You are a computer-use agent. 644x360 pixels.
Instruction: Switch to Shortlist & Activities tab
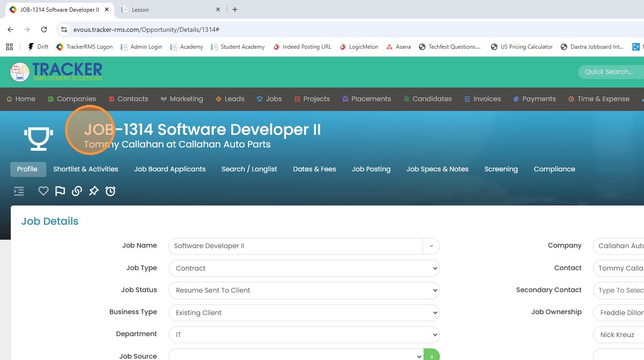point(86,169)
